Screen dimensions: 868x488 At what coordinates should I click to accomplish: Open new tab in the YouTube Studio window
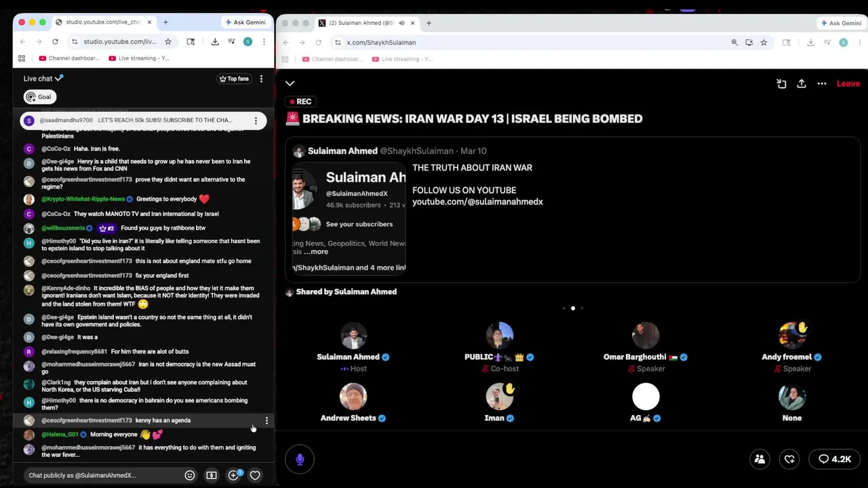click(165, 22)
